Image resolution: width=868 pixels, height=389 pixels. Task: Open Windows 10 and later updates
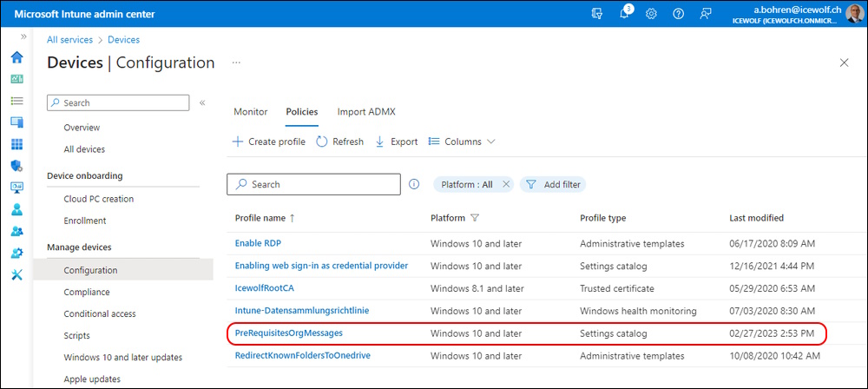(123, 358)
